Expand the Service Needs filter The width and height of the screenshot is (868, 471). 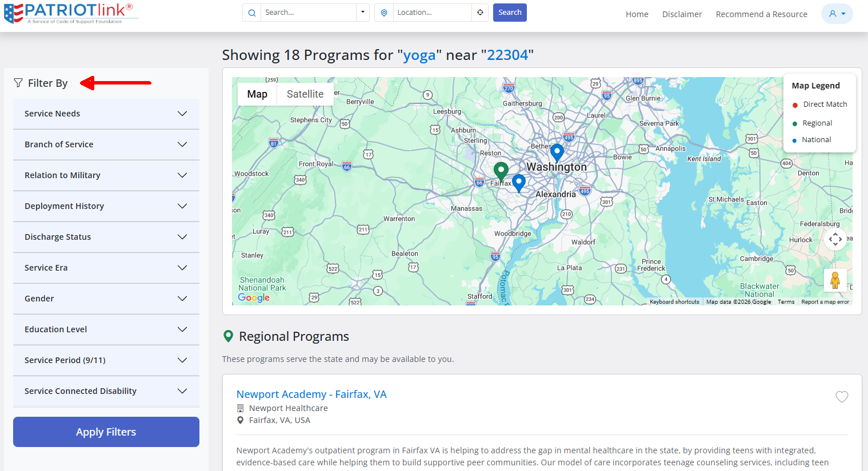[106, 114]
